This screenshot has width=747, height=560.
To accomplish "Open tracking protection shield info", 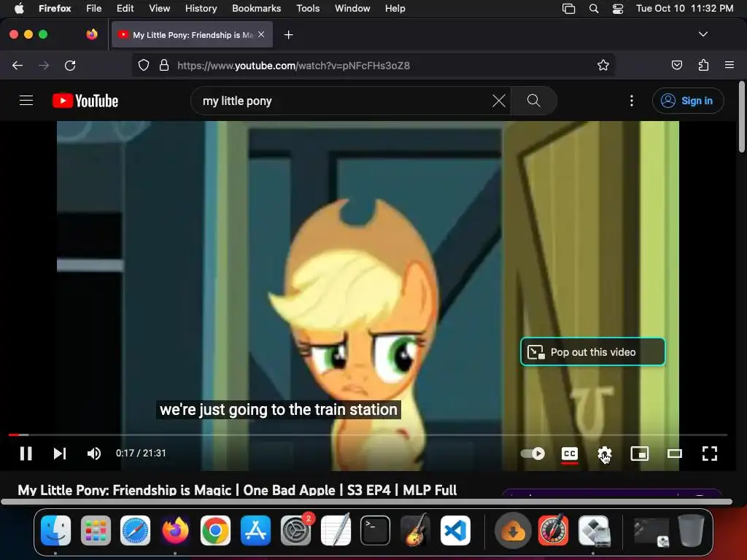I will click(x=144, y=65).
